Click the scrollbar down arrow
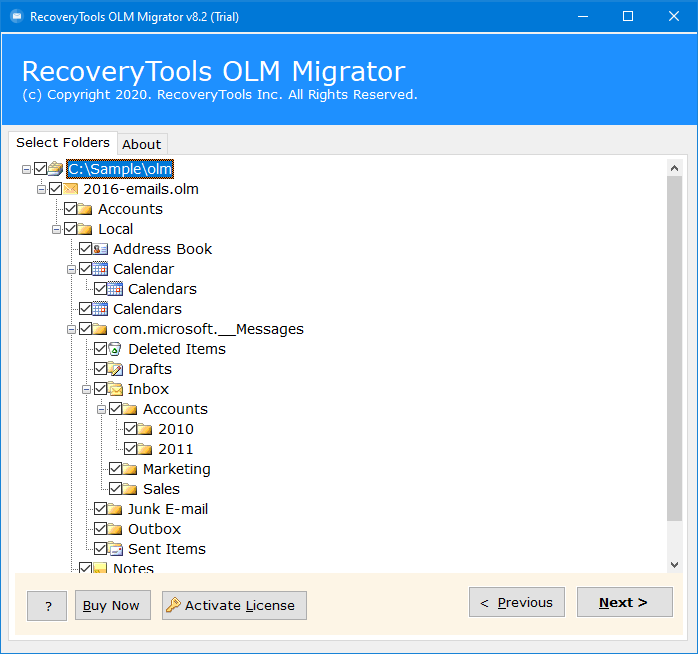The height and width of the screenshot is (654, 698). [x=674, y=565]
